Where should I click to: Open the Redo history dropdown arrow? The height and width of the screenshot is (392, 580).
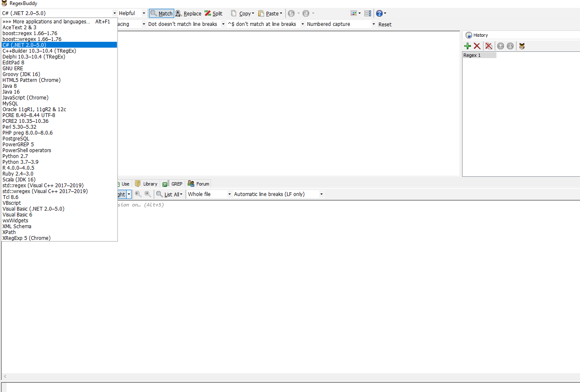pos(313,13)
